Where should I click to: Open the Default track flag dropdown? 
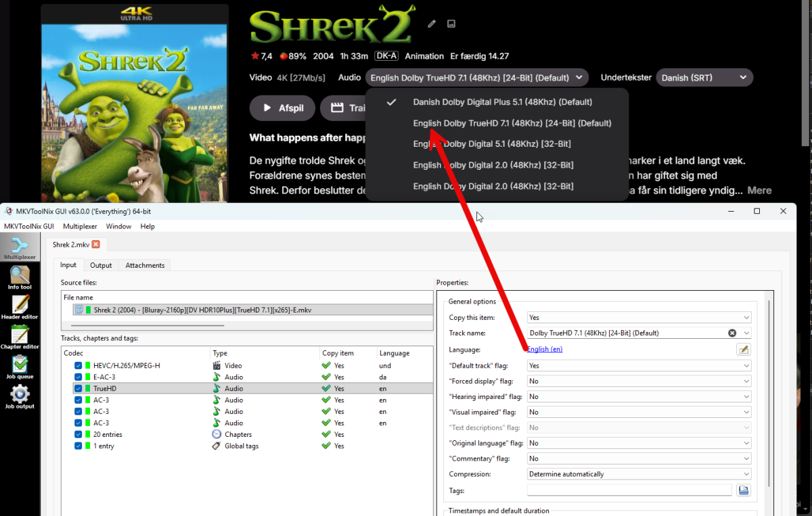click(639, 366)
